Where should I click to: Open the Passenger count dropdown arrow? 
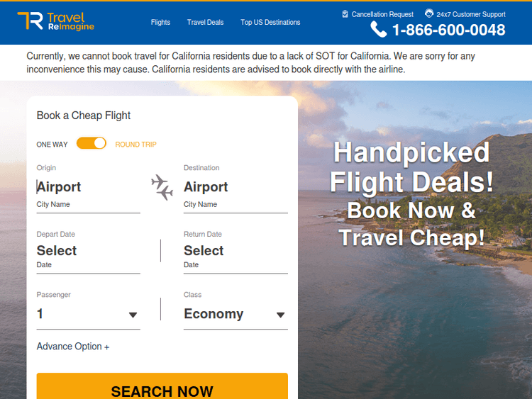coord(133,315)
